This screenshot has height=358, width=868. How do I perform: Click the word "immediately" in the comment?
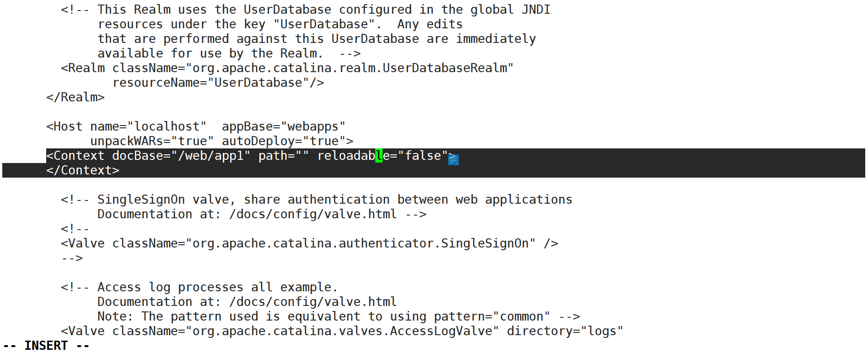(496, 39)
